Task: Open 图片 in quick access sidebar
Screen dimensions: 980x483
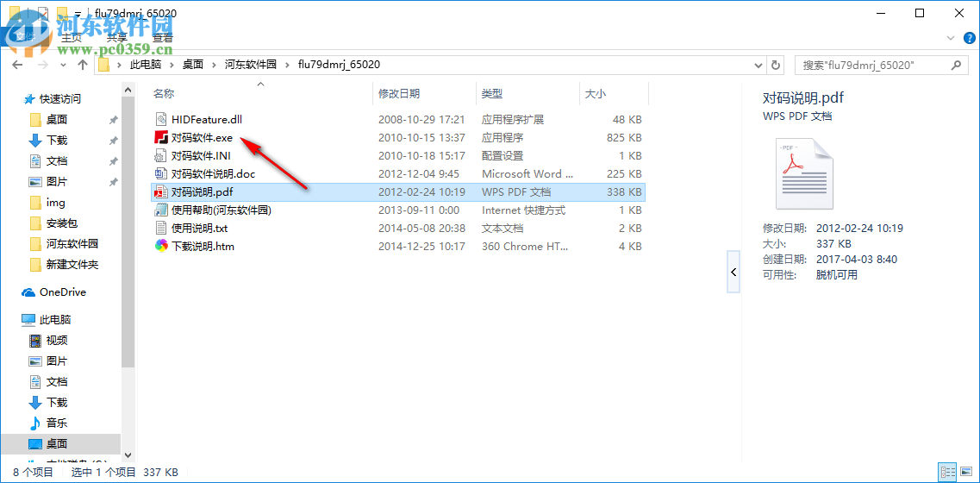Action: click(x=57, y=181)
